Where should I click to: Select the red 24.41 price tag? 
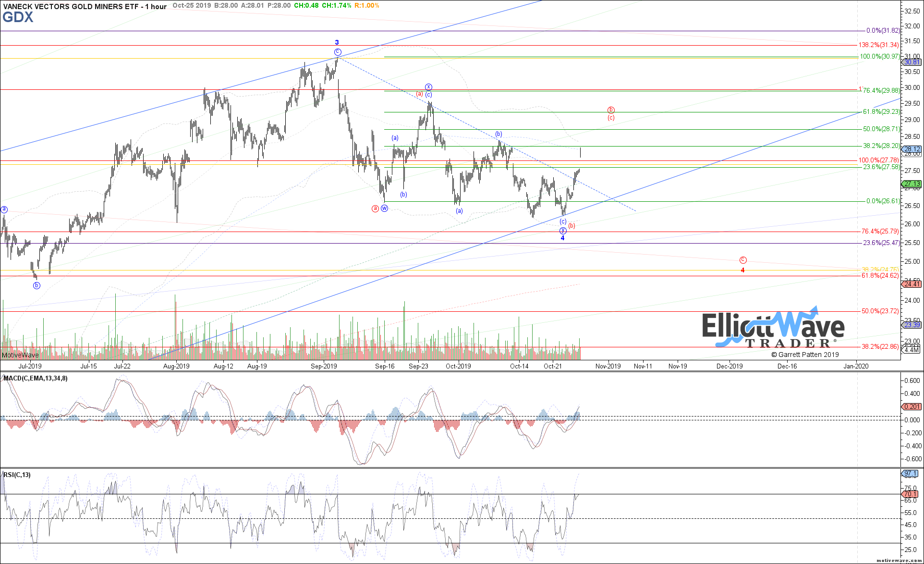click(912, 284)
